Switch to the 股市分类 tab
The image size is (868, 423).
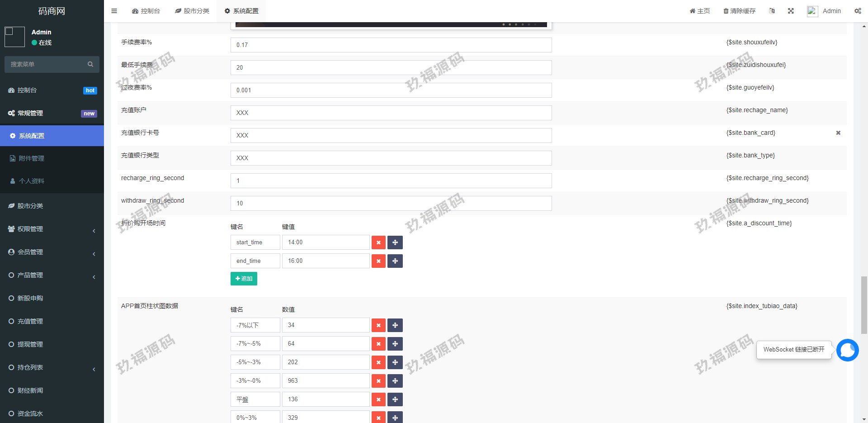click(192, 11)
